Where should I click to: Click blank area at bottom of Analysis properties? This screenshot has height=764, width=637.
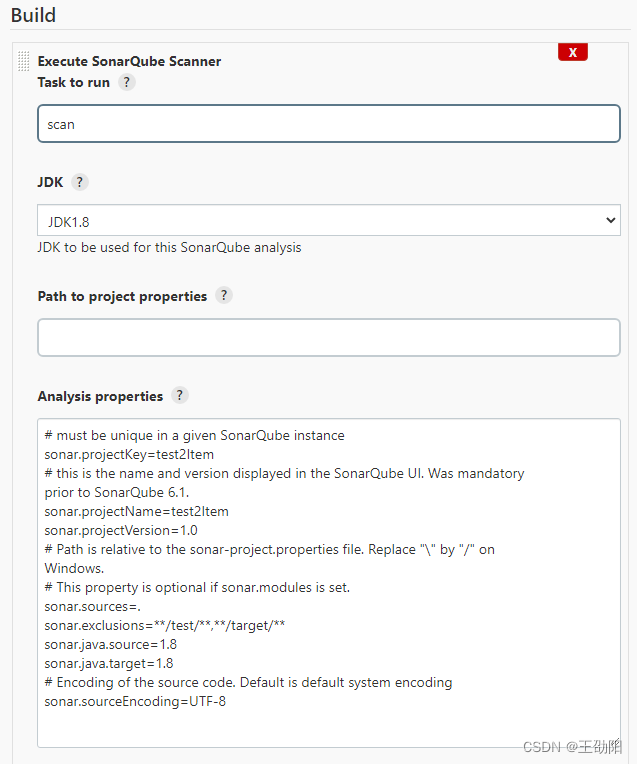(x=328, y=730)
